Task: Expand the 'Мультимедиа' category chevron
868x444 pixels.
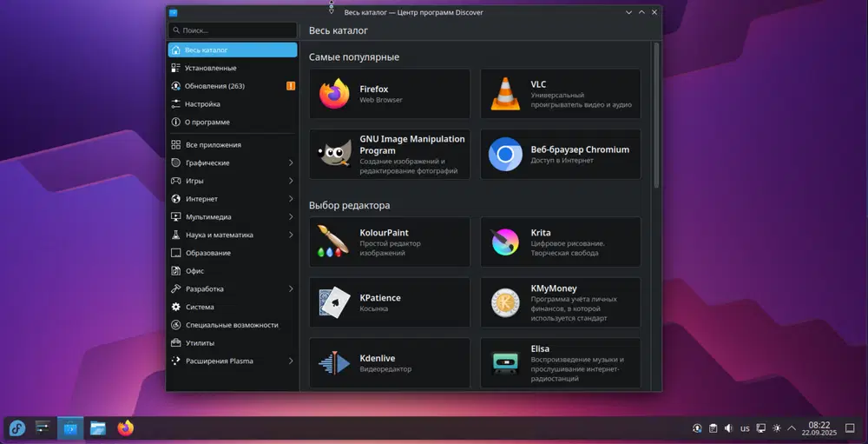Action: (291, 216)
